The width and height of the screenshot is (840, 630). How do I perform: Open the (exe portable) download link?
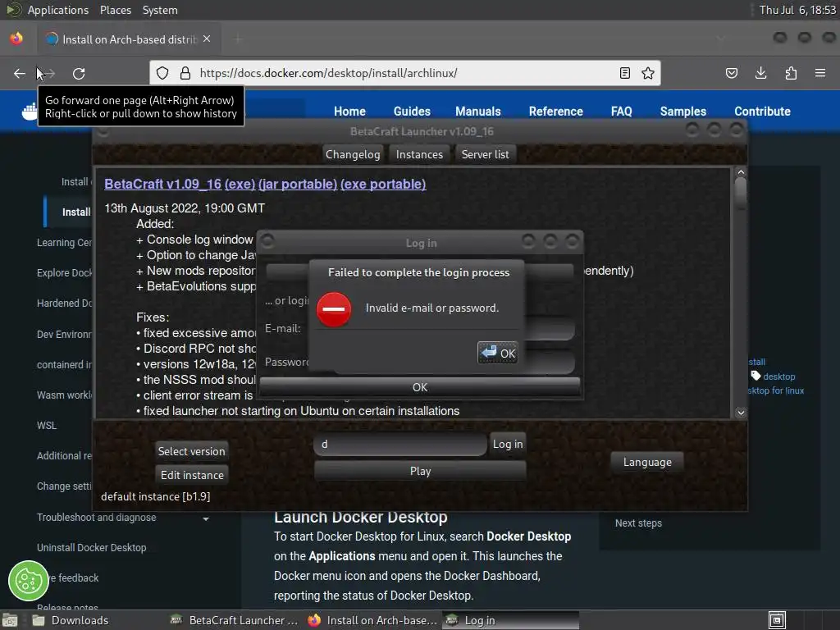383,184
